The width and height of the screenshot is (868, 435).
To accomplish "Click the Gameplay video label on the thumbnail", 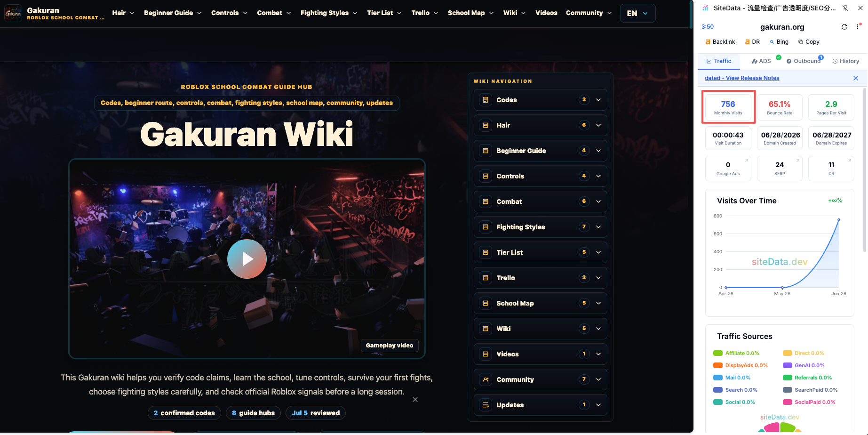I will coord(390,346).
